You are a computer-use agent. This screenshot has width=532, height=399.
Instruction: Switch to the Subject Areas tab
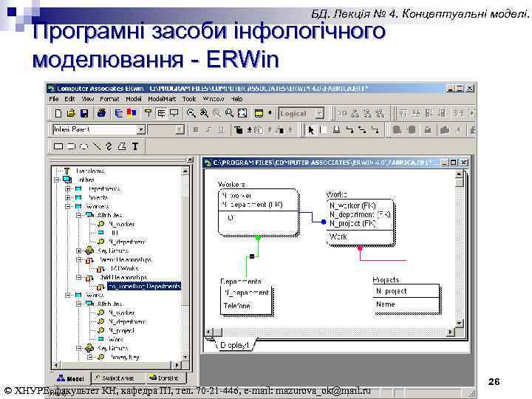[118, 378]
